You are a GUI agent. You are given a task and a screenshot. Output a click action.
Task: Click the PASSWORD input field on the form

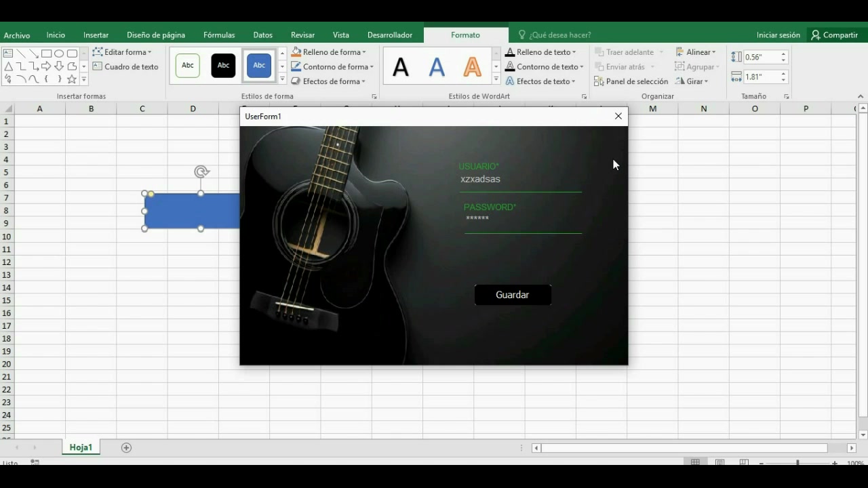pyautogui.click(x=522, y=224)
